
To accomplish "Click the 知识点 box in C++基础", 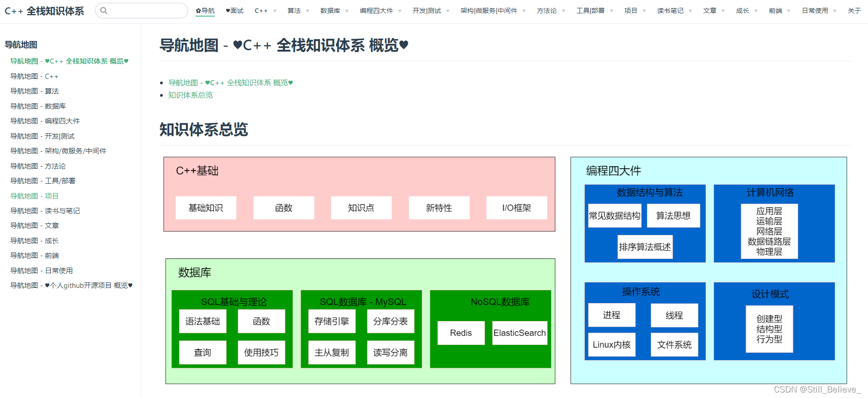I will coord(361,208).
